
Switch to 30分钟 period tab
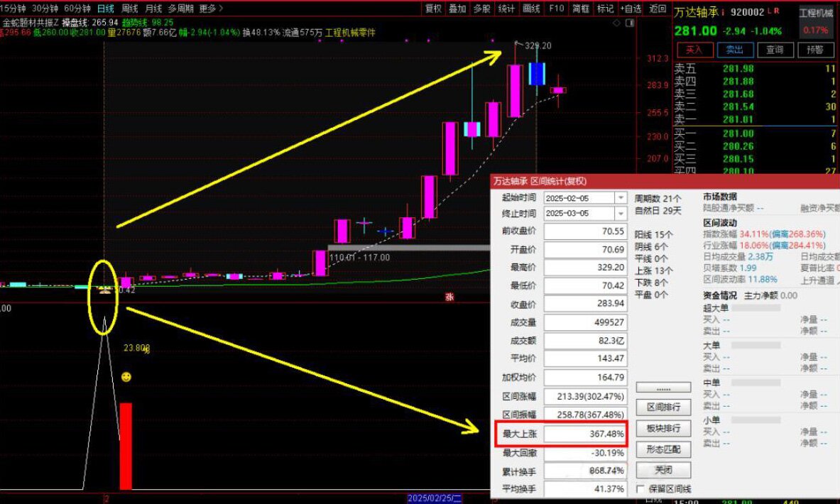[x=45, y=9]
